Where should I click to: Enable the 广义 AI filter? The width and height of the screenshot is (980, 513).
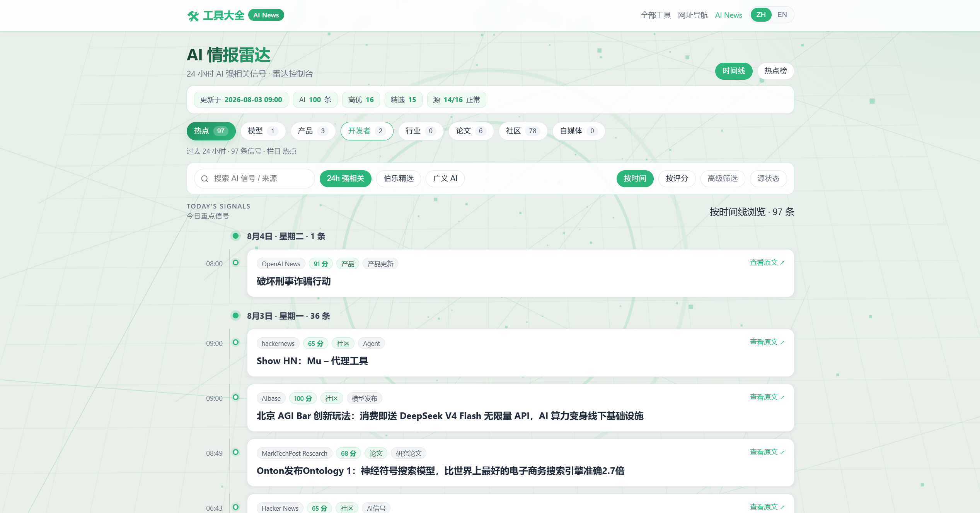[x=445, y=178]
